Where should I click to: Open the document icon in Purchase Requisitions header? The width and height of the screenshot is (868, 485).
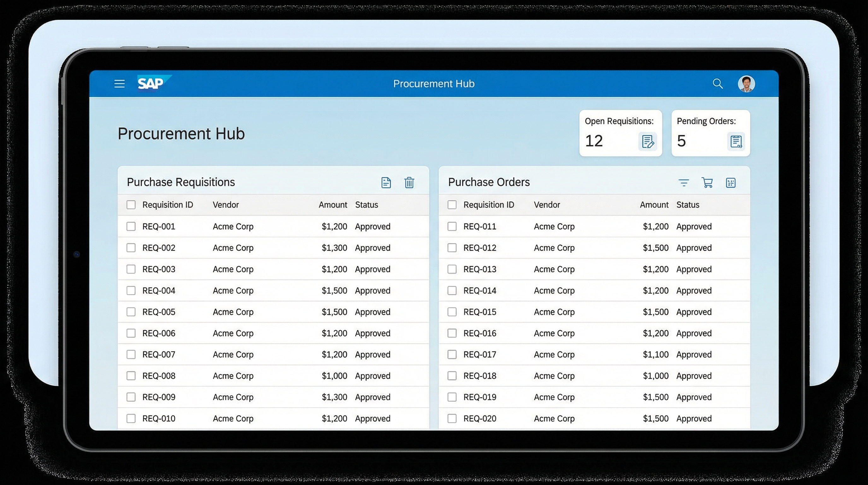[x=386, y=183]
